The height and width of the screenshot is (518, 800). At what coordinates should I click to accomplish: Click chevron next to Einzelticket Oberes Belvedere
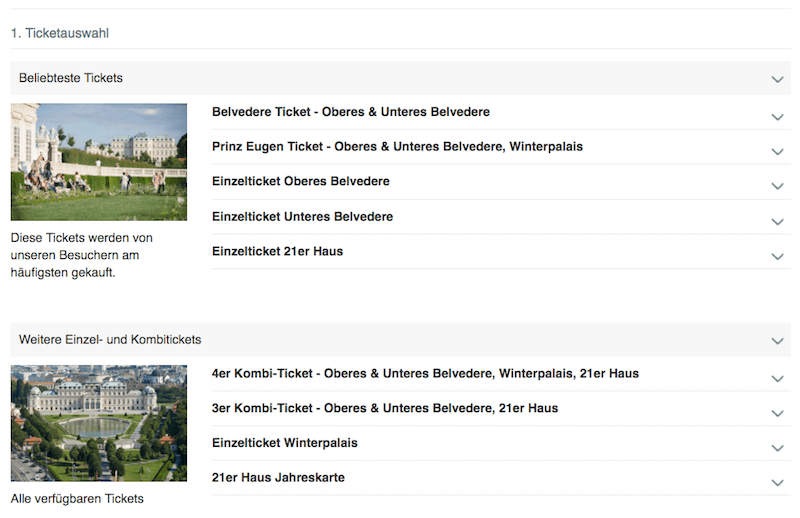coord(777,187)
